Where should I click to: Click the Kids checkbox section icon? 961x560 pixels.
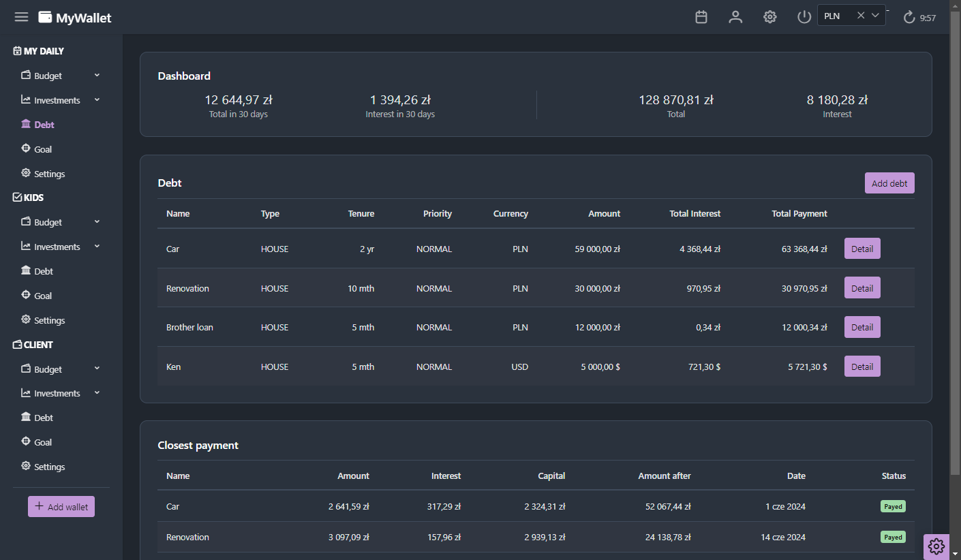point(18,198)
